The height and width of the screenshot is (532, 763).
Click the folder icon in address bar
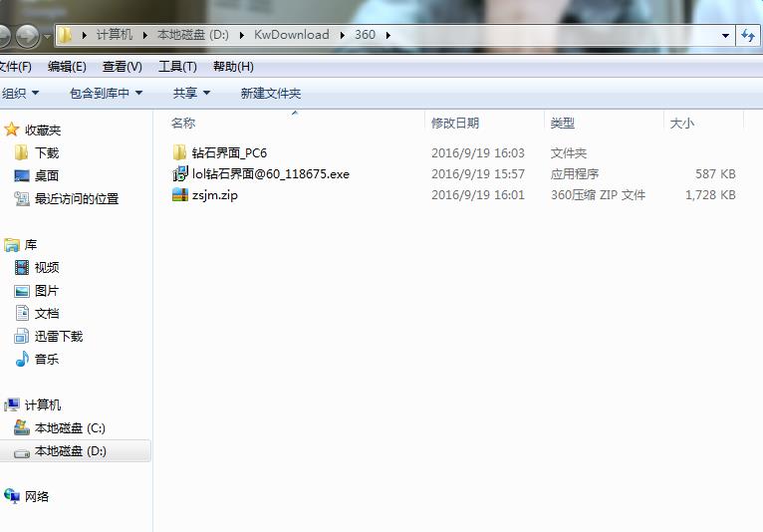65,35
